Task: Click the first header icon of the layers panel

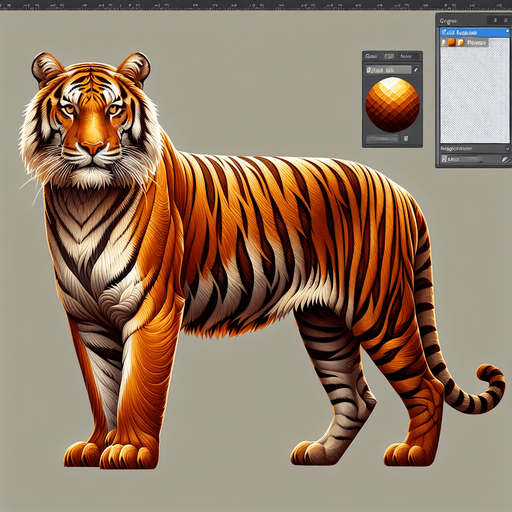Action: tap(495, 20)
